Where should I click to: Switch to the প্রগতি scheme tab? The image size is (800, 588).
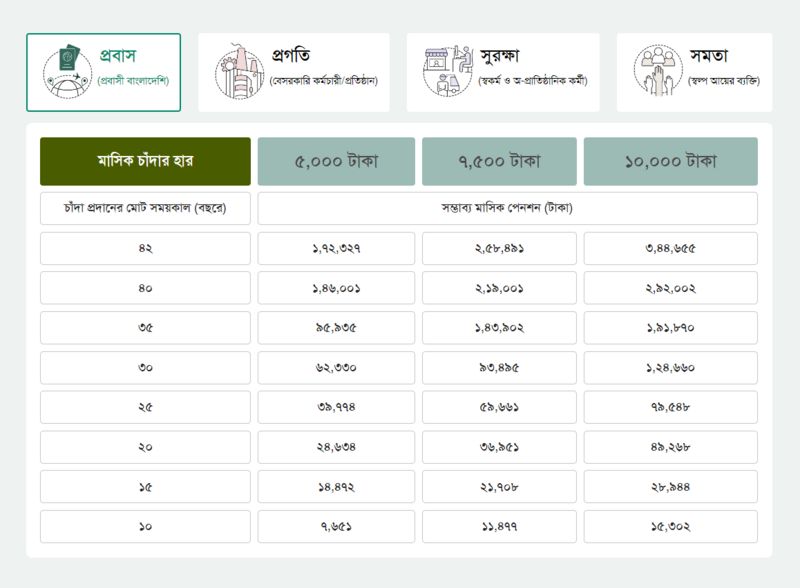[x=294, y=72]
